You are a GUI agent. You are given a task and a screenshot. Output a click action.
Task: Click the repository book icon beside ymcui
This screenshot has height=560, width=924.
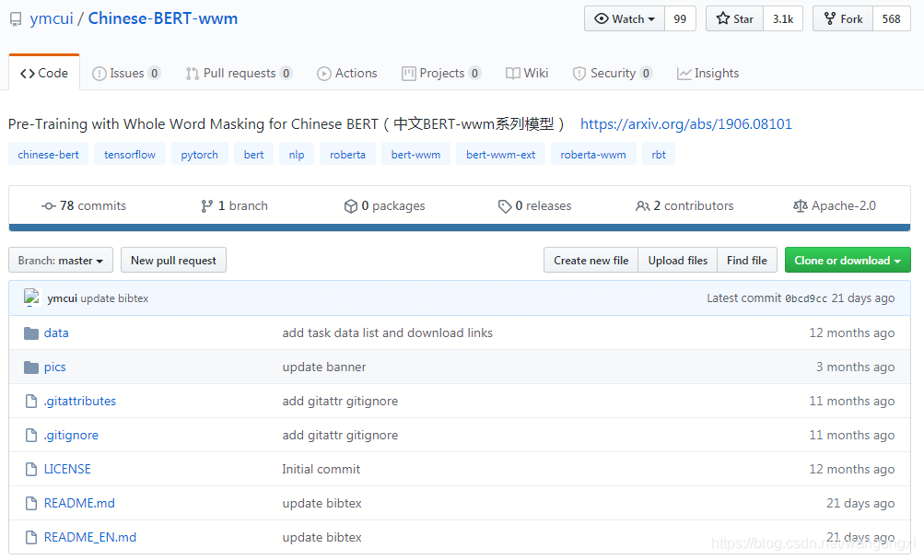point(16,19)
